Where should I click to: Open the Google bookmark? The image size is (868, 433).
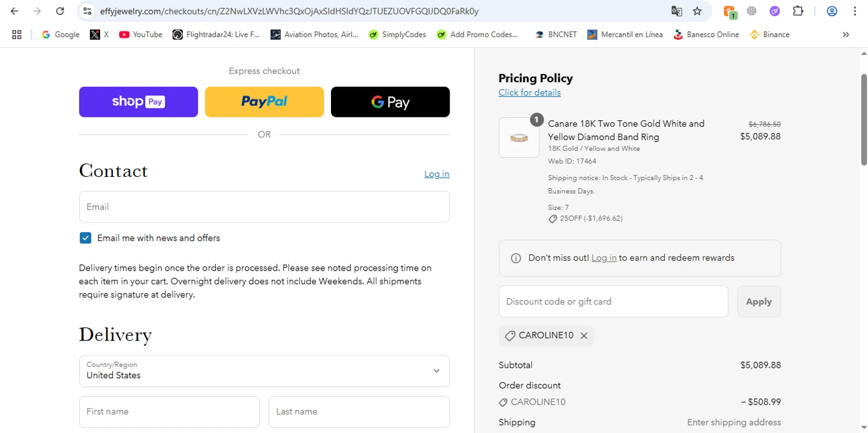click(x=61, y=35)
